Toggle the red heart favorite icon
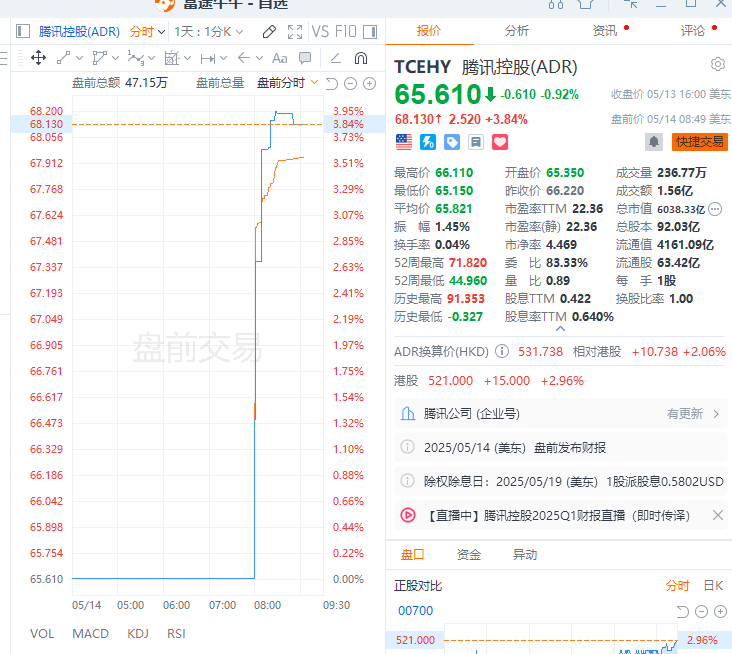Screen dimensions: 732x654 click(500, 142)
